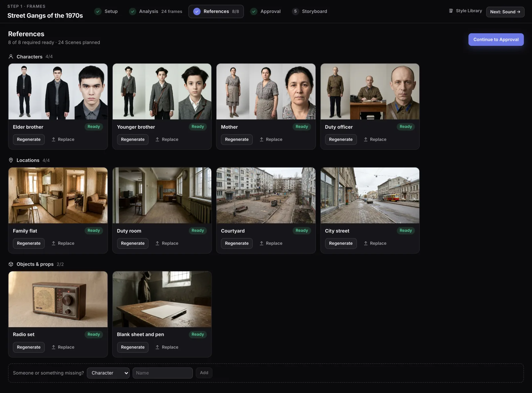Open the City street location image
The height and width of the screenshot is (393, 532).
click(370, 196)
